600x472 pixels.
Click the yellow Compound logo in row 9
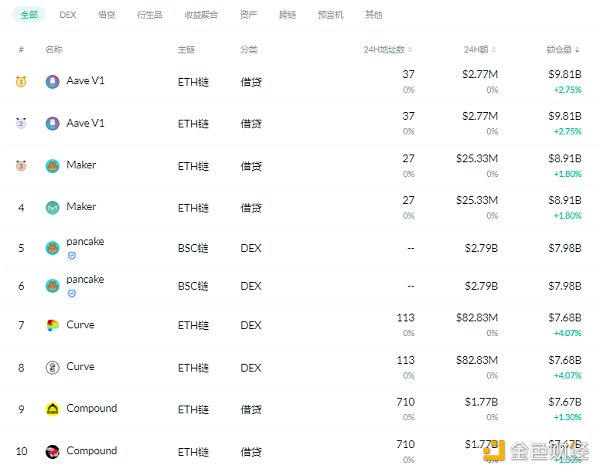click(x=52, y=409)
